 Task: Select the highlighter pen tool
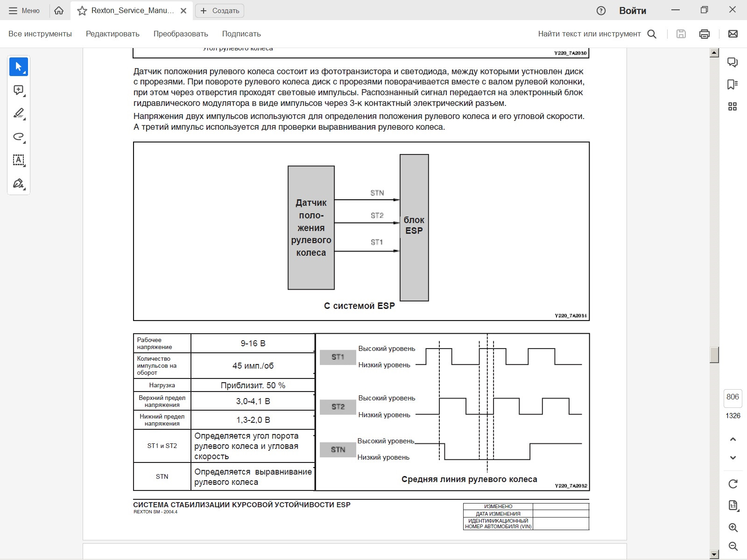(19, 113)
